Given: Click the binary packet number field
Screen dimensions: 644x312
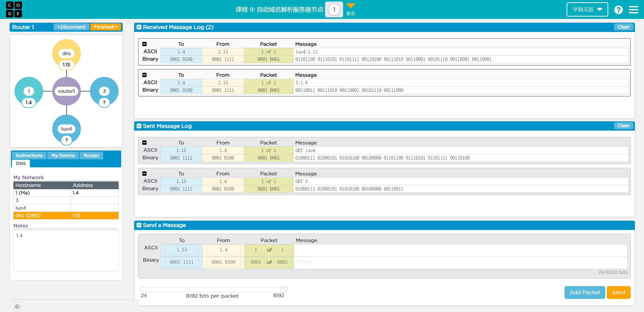Looking at the screenshot, I should tap(256, 262).
